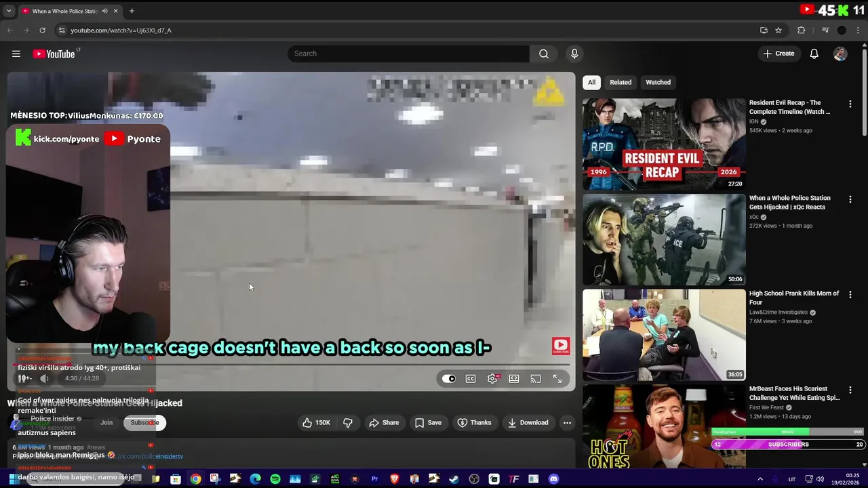Pause the video playback
The height and width of the screenshot is (488, 868).
(x=24, y=378)
